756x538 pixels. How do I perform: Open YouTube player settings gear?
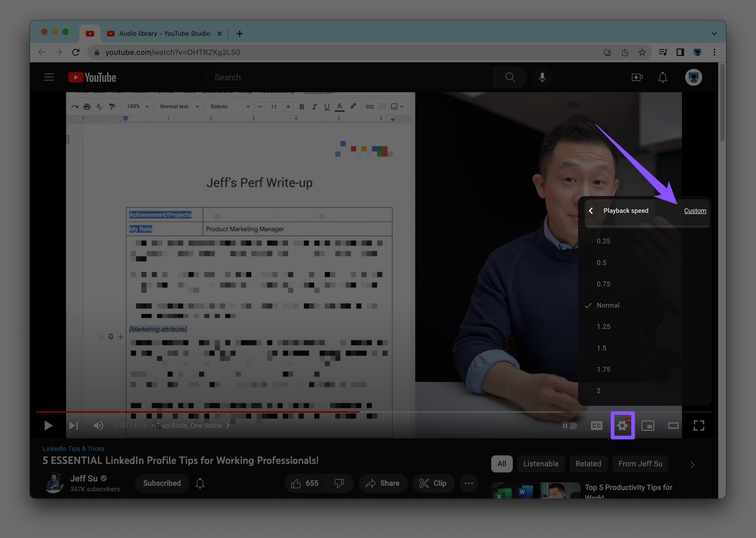(622, 426)
